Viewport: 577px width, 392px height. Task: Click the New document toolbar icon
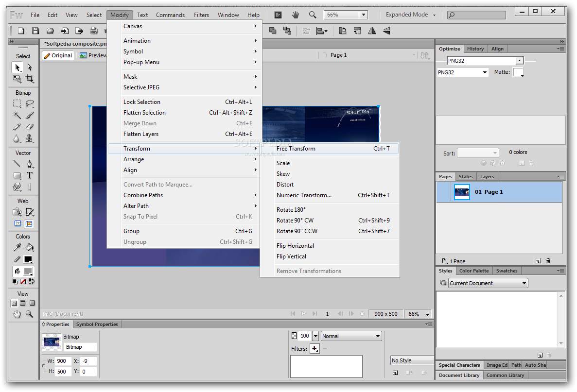point(21,31)
